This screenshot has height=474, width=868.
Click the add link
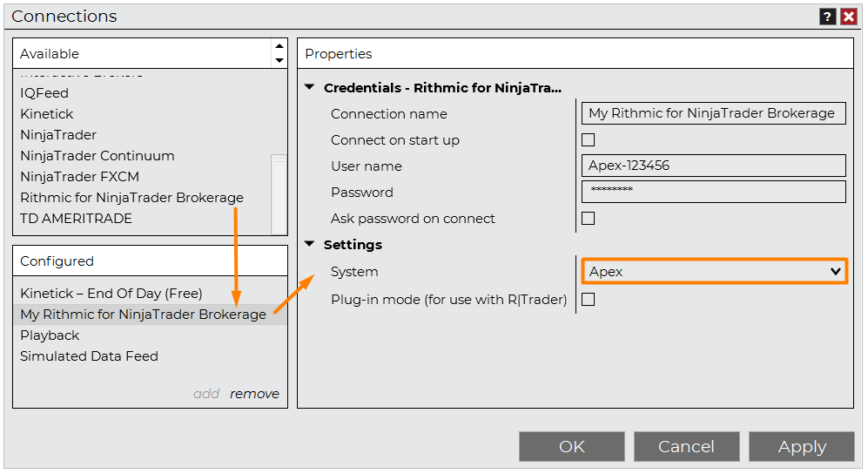pos(206,394)
